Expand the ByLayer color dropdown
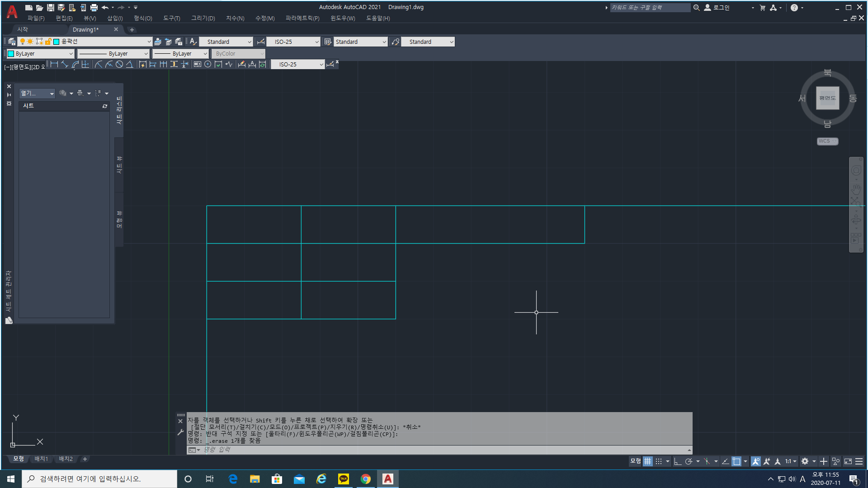The image size is (868, 488). click(x=71, y=54)
